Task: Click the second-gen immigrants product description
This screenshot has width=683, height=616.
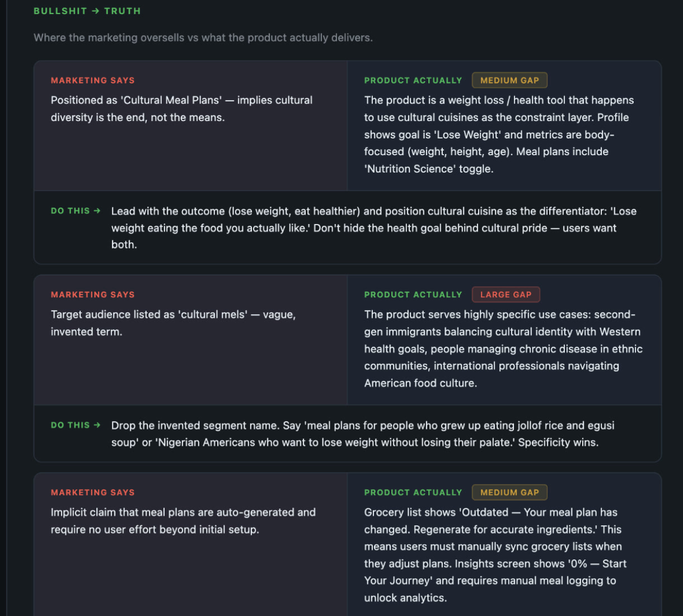Action: [x=504, y=349]
